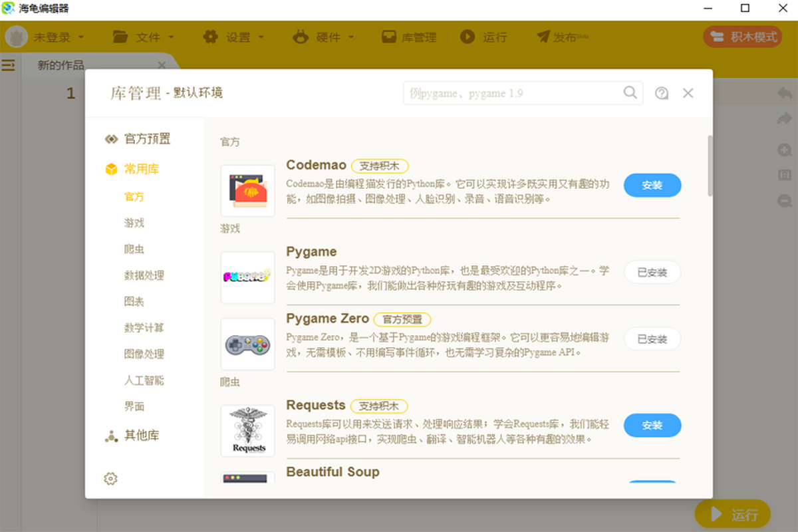Expand the 未登录 account dropdown
798x532 pixels.
point(47,37)
